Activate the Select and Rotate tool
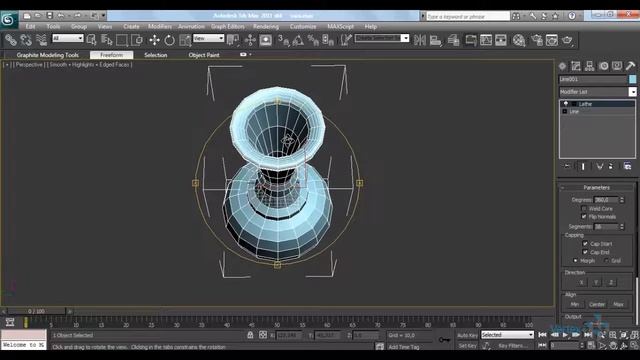The image size is (640, 360). point(169,40)
